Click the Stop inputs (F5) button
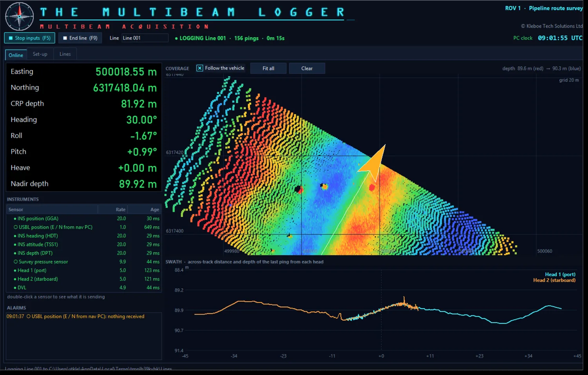Screen dimensions: 588x375 29,38
